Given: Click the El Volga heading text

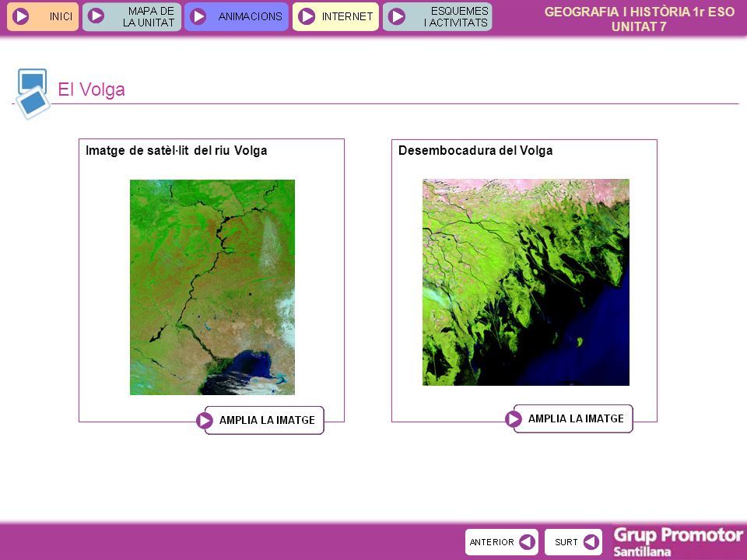Looking at the screenshot, I should click(91, 89).
